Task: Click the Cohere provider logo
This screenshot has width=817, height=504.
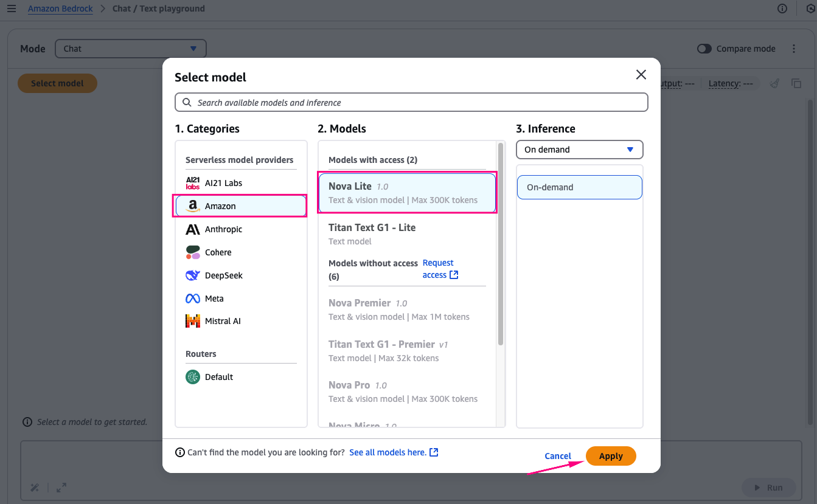Action: tap(193, 252)
